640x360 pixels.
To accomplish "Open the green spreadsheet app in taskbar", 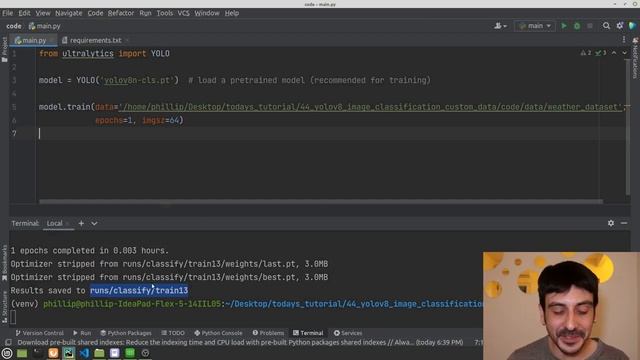I will 130,353.
